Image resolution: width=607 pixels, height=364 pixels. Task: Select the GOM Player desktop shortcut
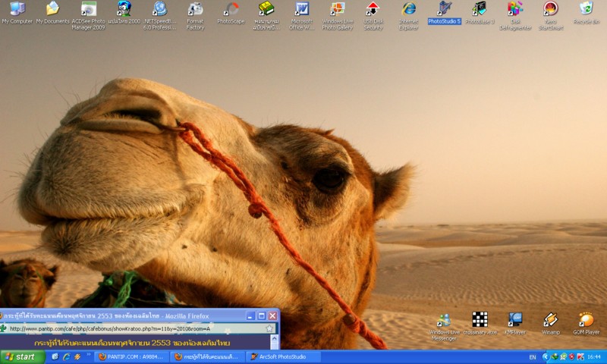pos(586,324)
